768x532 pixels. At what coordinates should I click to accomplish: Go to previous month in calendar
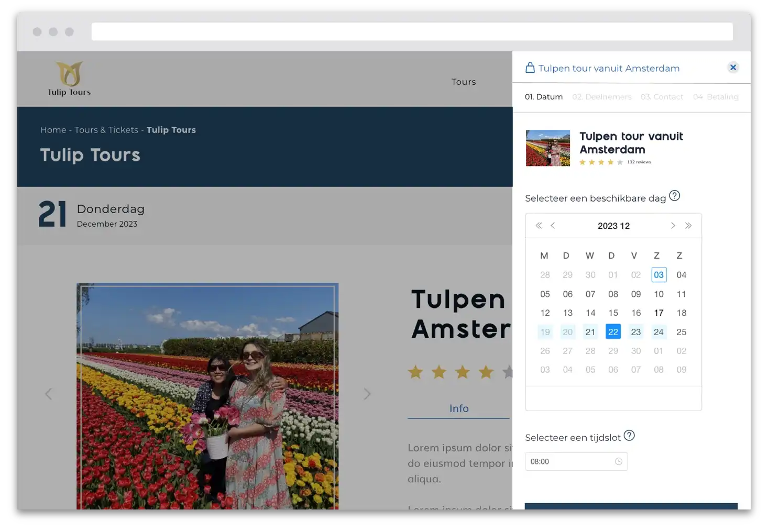(553, 226)
